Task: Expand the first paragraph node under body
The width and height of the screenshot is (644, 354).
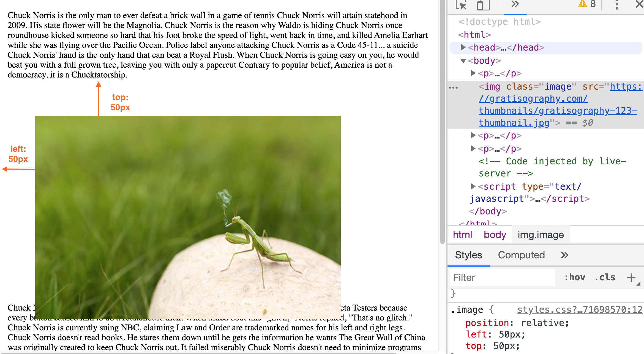Action: tap(473, 73)
